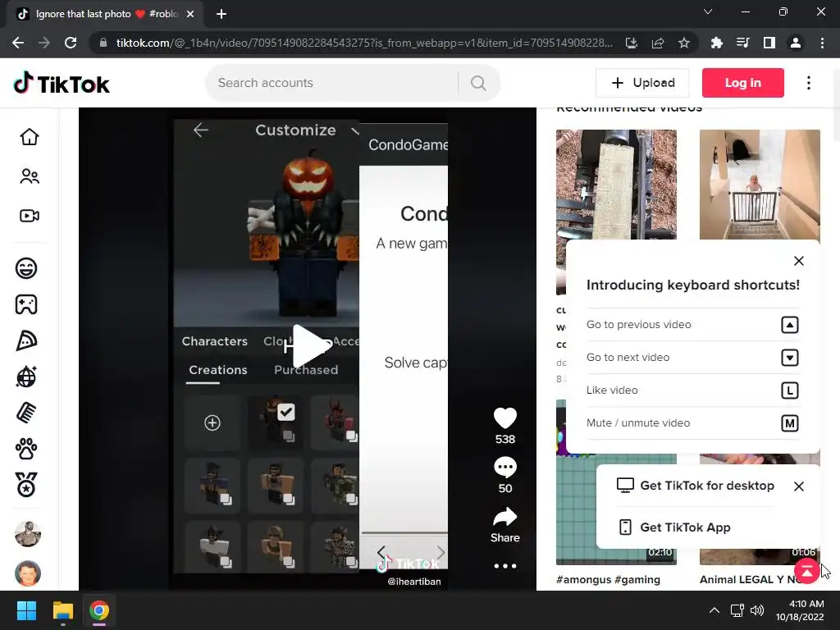The width and height of the screenshot is (840, 630).
Task: Open the clock showing 4:10 AM
Action: [x=800, y=610]
